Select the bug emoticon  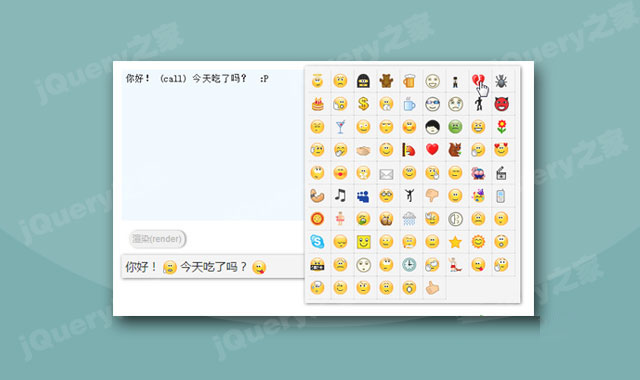click(501, 81)
